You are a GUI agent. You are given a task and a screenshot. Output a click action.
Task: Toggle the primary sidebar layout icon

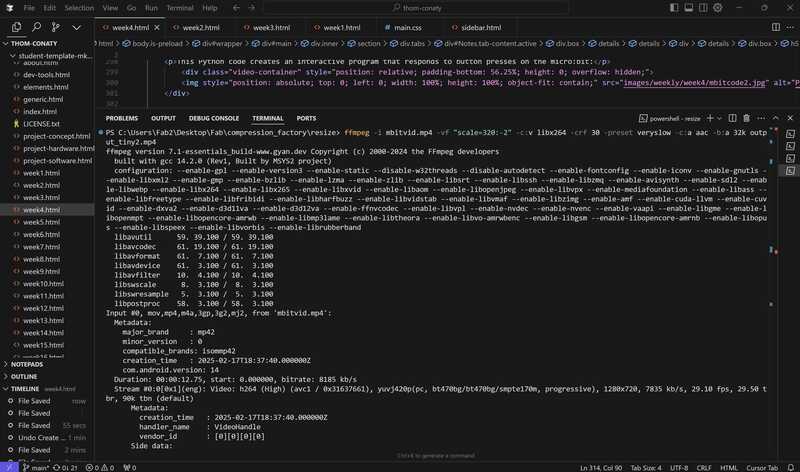point(674,8)
